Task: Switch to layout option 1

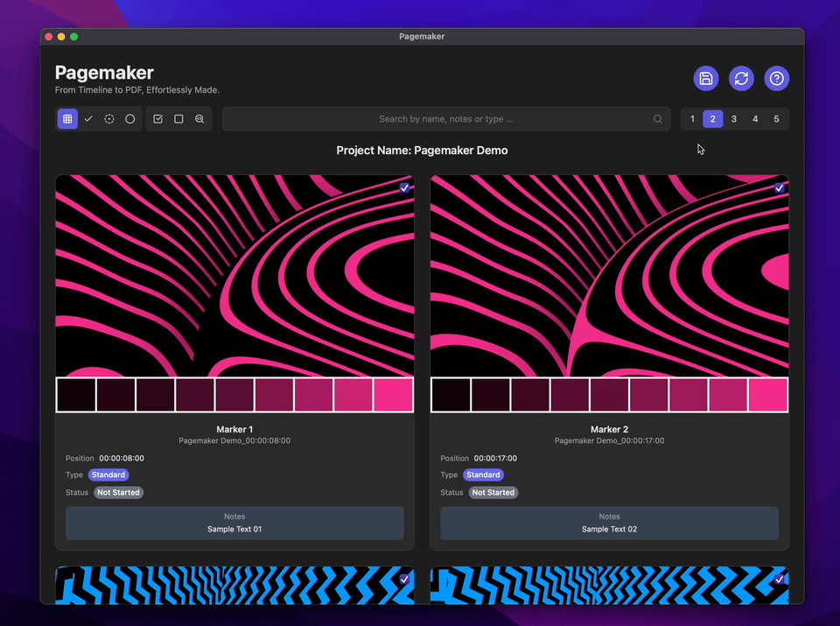Action: pyautogui.click(x=692, y=119)
